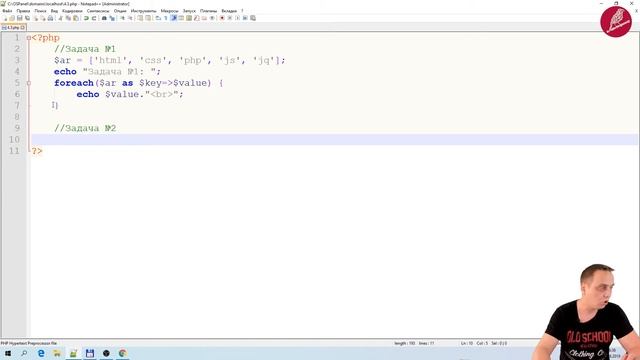
Task: Click the 'foreach' keyword on line 5
Action: (x=74, y=83)
